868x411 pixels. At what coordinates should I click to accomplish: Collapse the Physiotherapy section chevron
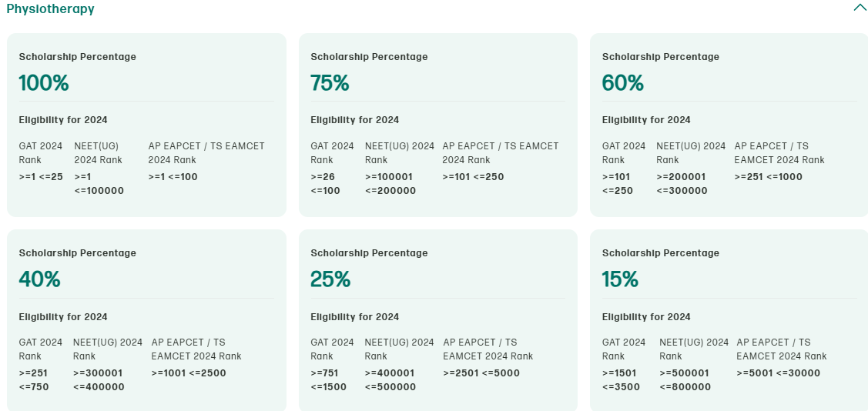tap(860, 8)
